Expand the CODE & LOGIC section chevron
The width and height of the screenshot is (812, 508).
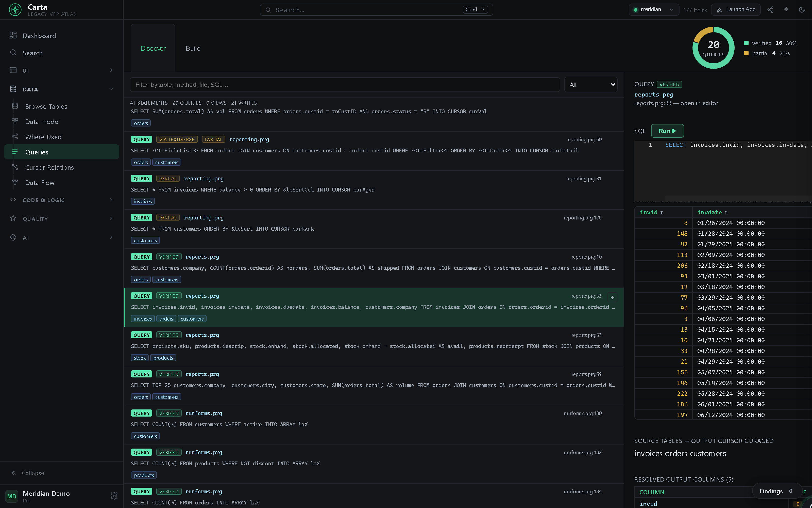[x=111, y=200]
